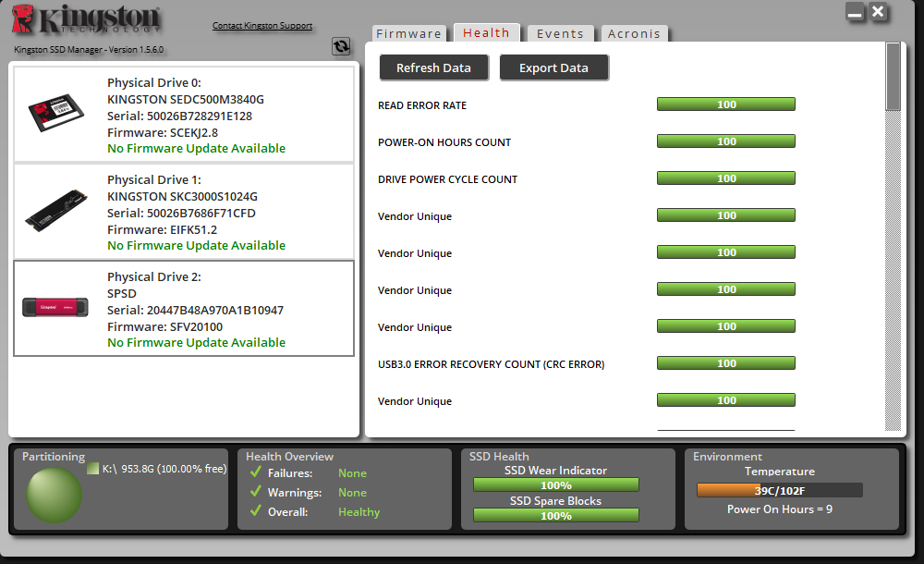
Task: Open the Acronis tab
Action: tap(634, 33)
